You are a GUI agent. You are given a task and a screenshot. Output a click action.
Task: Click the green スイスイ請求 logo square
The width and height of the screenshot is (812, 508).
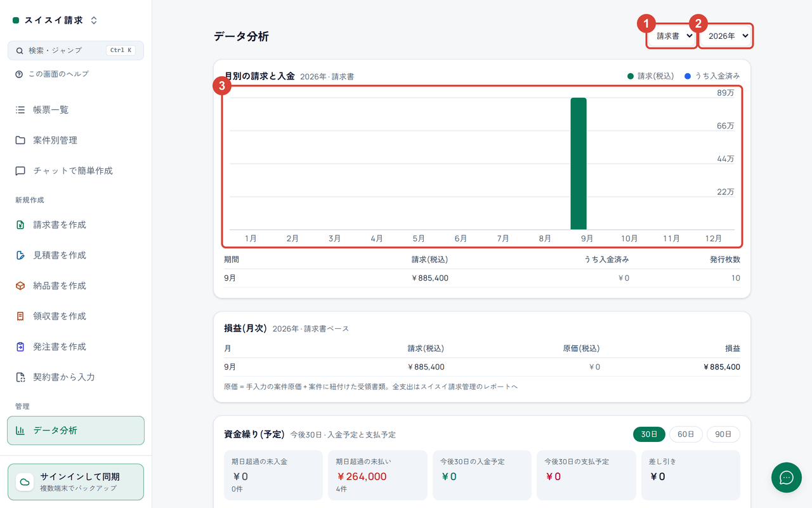(x=16, y=20)
